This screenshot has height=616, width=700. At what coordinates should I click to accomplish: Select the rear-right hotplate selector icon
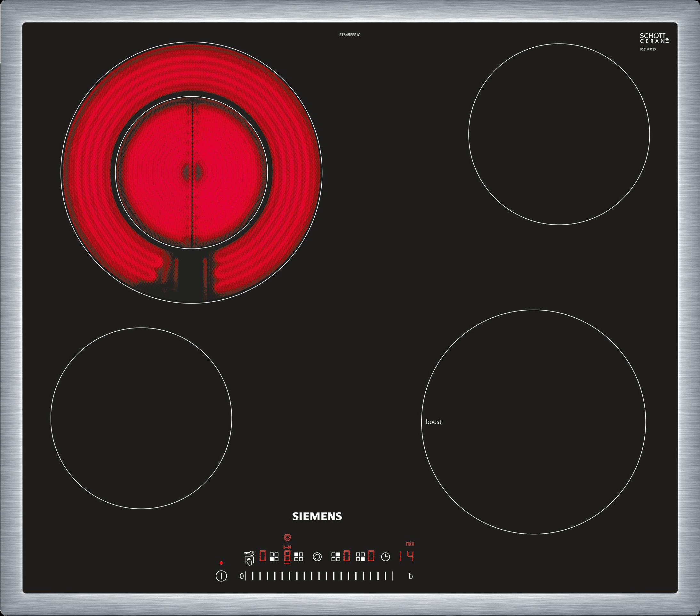[x=336, y=557]
